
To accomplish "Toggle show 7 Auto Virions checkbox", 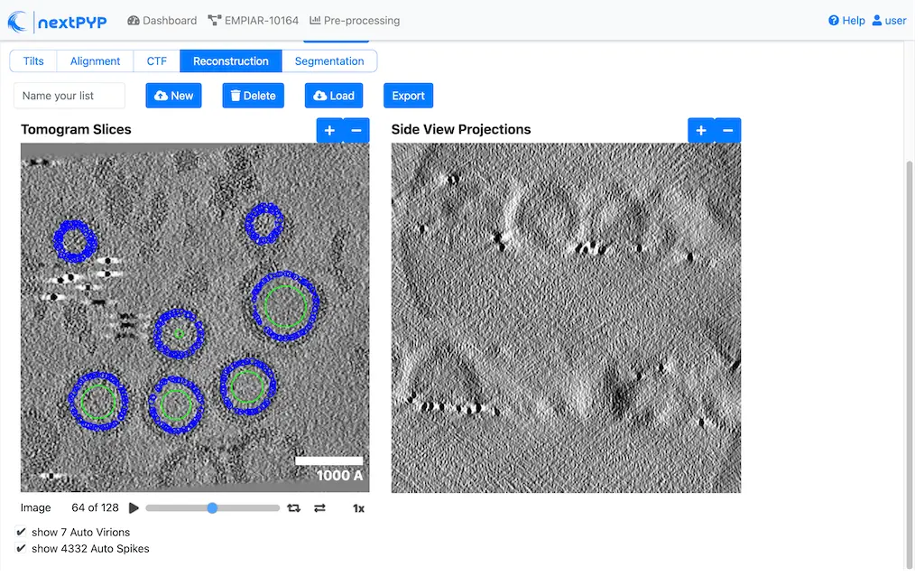I will (22, 533).
